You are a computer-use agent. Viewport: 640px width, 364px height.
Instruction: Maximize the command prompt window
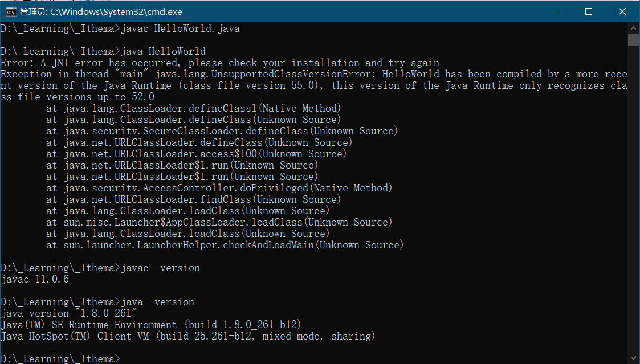tap(589, 11)
